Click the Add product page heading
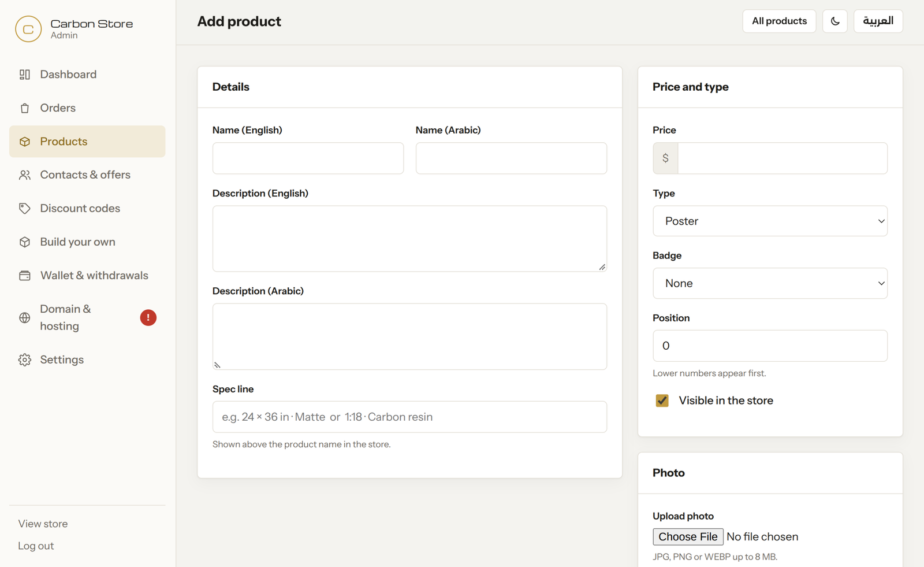The height and width of the screenshot is (567, 924). (x=239, y=21)
